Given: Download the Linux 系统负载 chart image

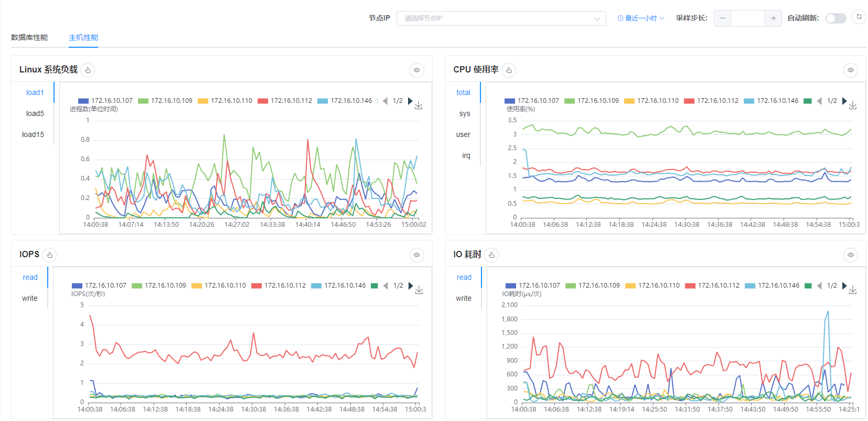Looking at the screenshot, I should (419, 106).
